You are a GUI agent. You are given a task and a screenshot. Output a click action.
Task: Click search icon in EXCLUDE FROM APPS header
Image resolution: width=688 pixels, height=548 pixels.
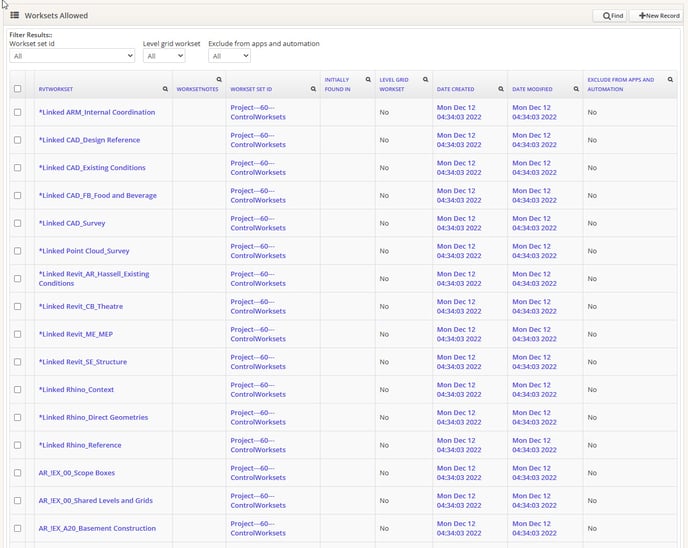[670, 80]
